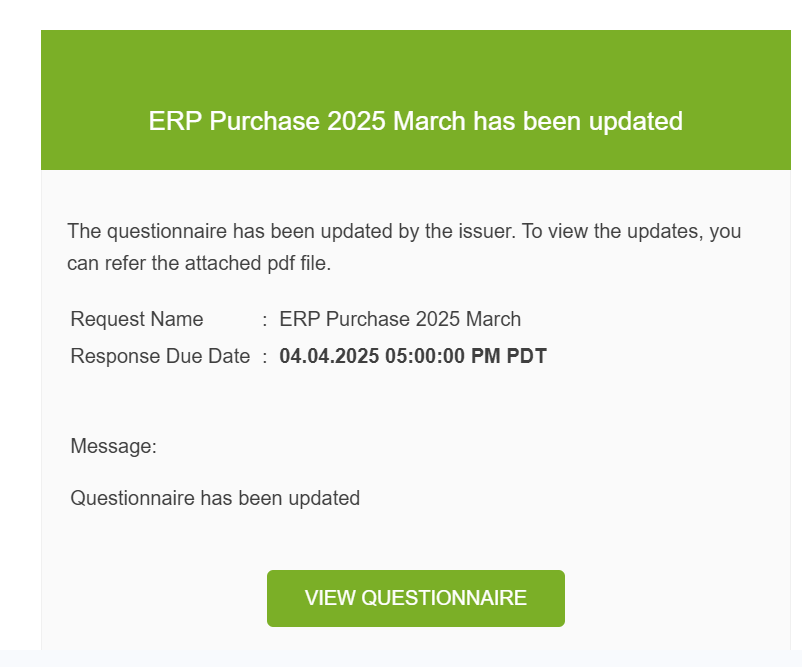Click the 'Request Name' label
802x667 pixels.
(x=137, y=319)
